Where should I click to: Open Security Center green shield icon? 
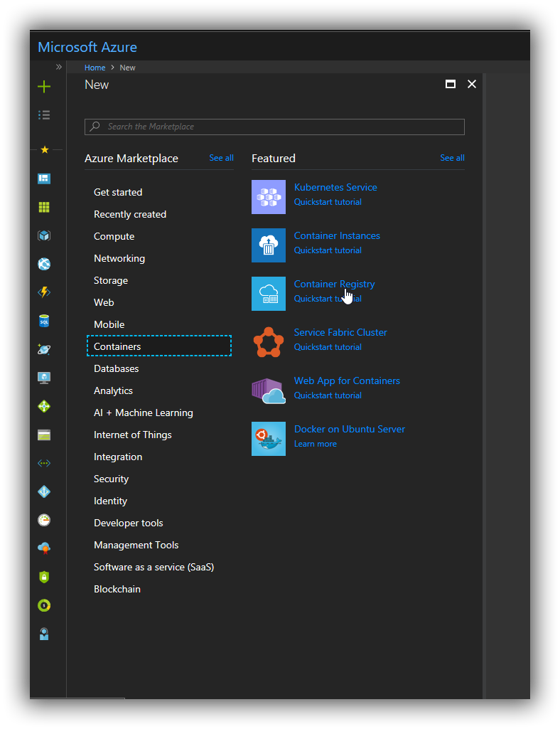[44, 577]
